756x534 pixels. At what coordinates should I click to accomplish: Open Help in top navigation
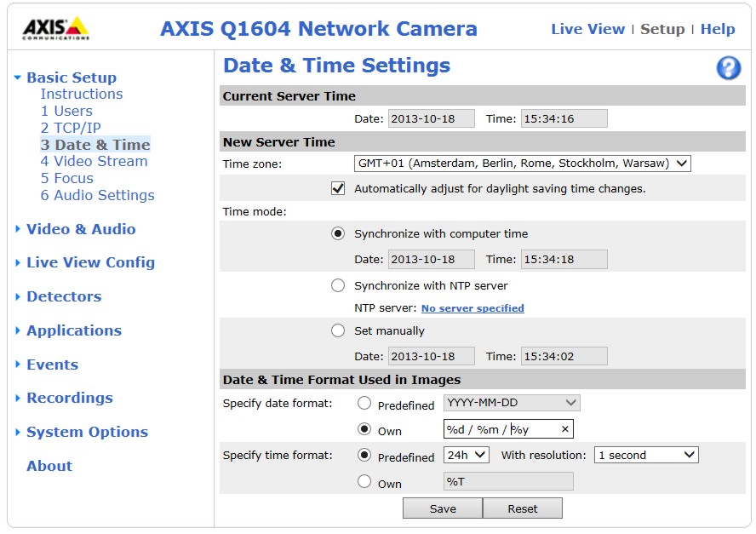(x=718, y=29)
